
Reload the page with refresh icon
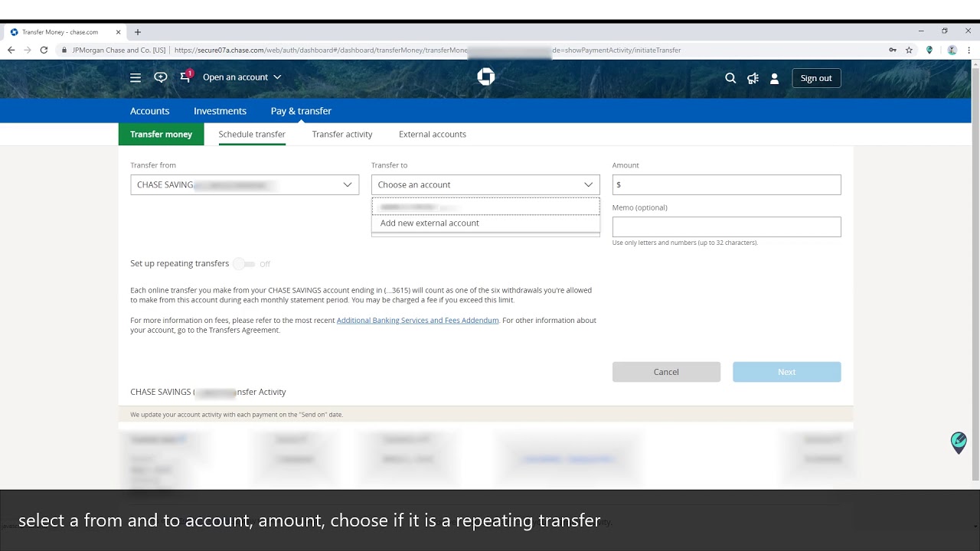44,50
